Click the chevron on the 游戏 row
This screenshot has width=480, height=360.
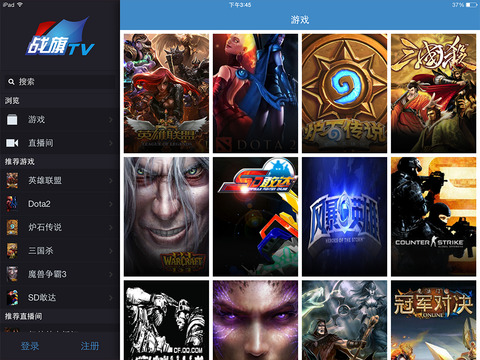pyautogui.click(x=110, y=120)
